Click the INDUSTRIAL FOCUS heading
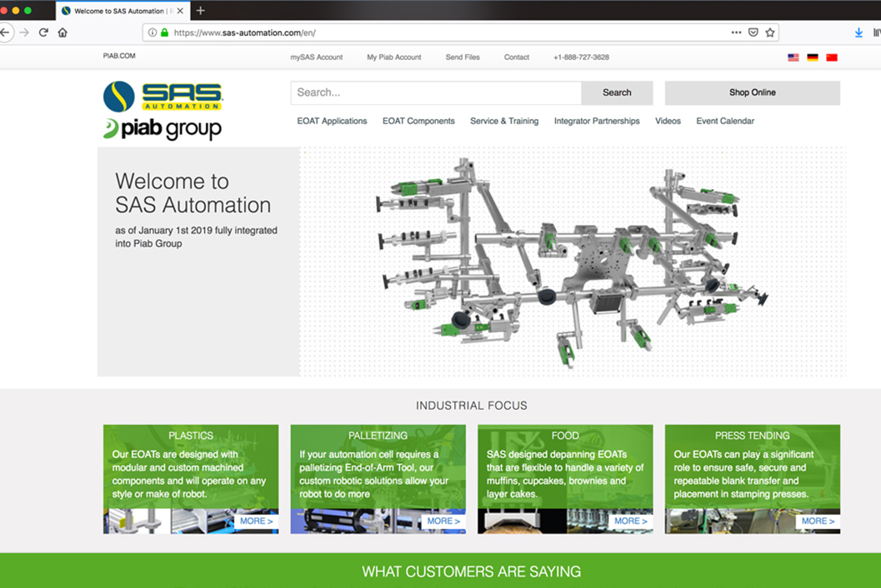The width and height of the screenshot is (881, 588). pyautogui.click(x=472, y=406)
